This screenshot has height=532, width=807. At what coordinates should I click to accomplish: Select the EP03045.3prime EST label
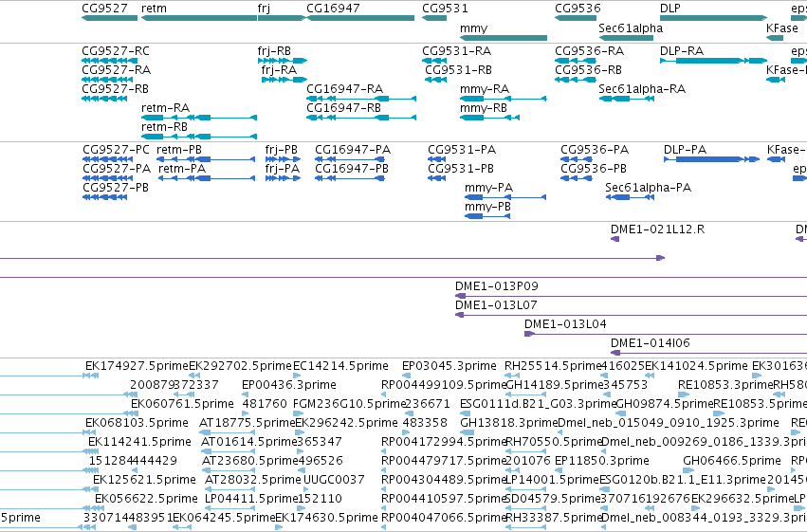point(449,366)
